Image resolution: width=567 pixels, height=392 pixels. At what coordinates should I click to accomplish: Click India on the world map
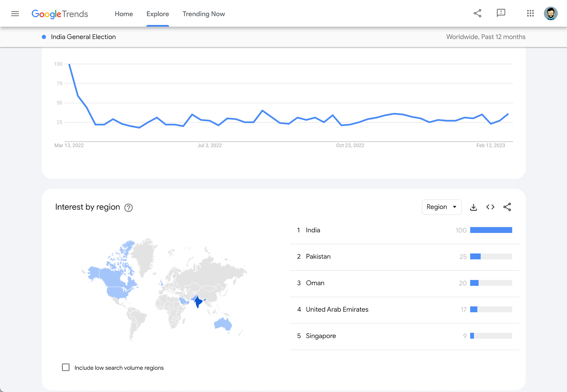click(198, 302)
